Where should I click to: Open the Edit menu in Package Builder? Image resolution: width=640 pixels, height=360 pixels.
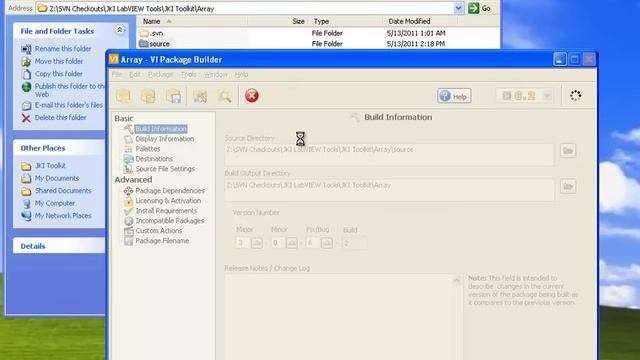(x=135, y=74)
